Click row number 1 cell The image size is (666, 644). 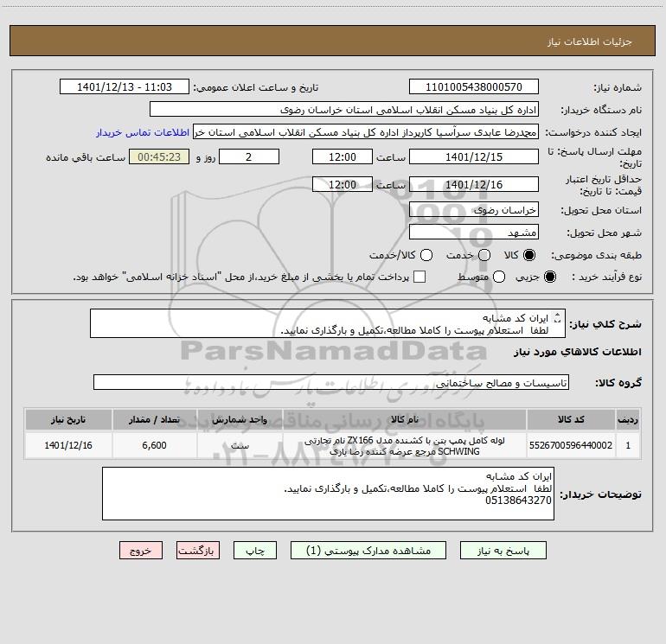tap(628, 445)
